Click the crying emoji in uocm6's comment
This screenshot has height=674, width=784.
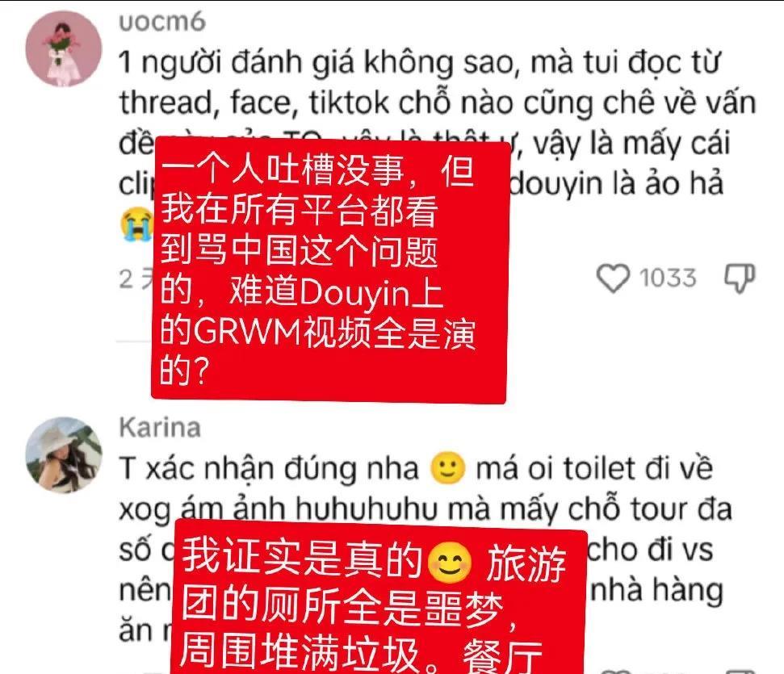pyautogui.click(x=136, y=224)
